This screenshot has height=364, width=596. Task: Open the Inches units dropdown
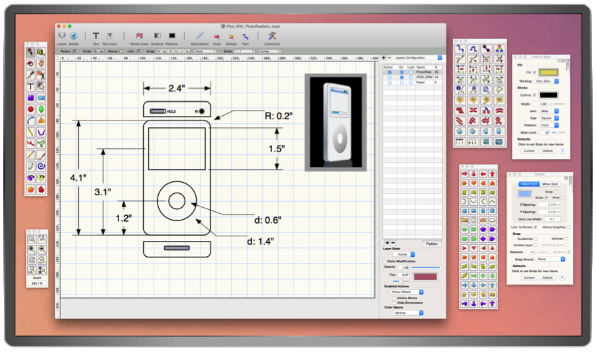point(270,51)
